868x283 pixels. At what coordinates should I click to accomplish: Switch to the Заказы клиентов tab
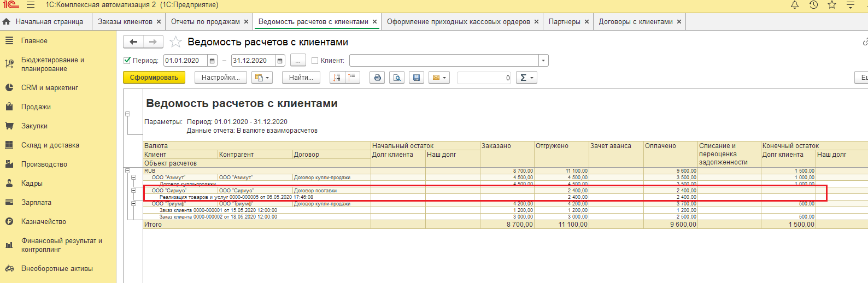point(125,22)
